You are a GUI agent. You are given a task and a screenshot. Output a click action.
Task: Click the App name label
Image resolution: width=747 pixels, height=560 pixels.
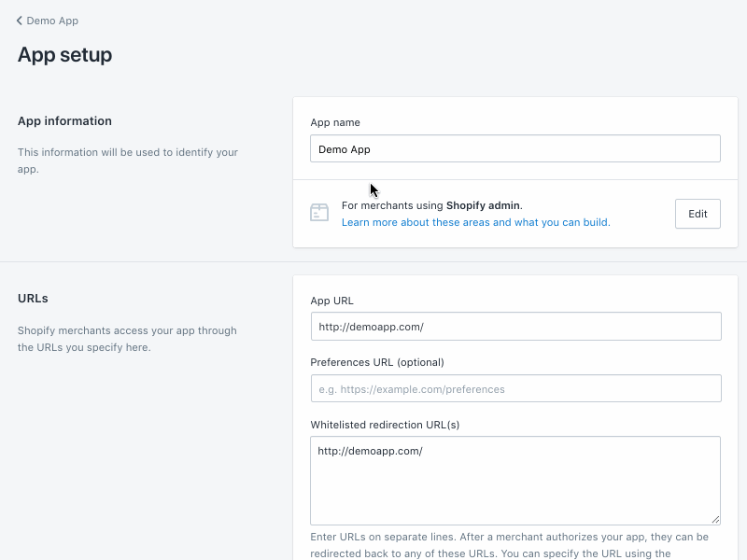[x=335, y=122]
